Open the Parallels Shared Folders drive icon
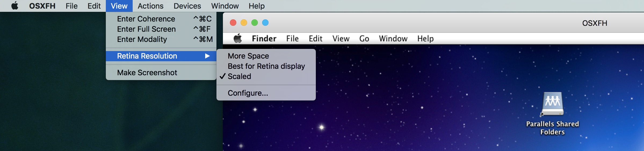Screen dimensions: 644x151 pos(552,104)
